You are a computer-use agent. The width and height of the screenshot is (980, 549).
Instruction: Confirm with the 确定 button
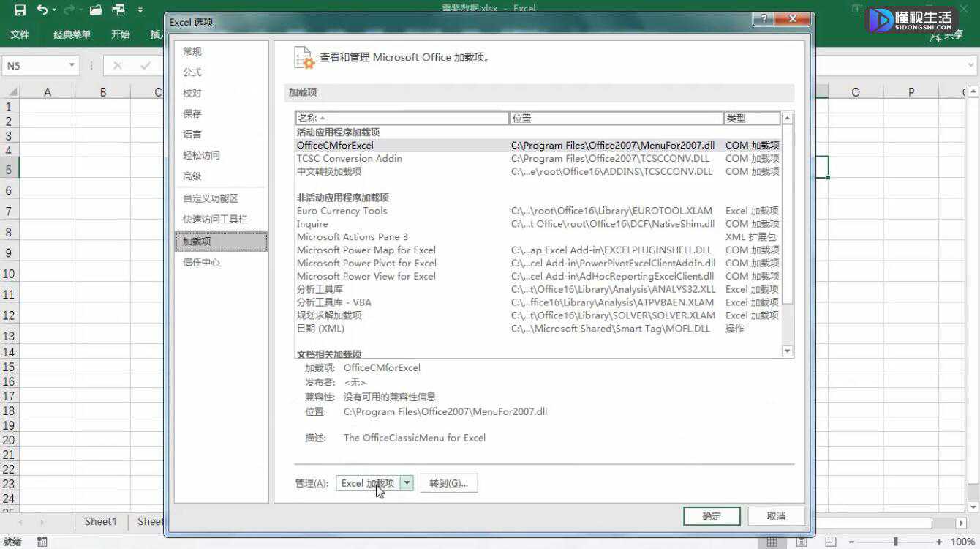pos(712,516)
